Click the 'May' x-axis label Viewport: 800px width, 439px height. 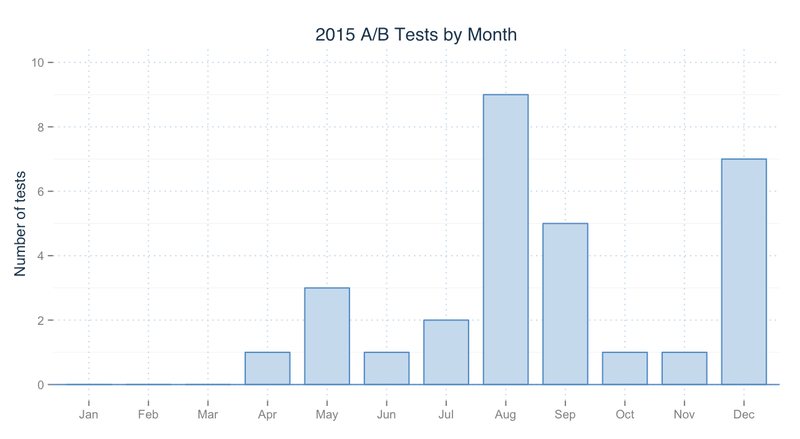327,415
